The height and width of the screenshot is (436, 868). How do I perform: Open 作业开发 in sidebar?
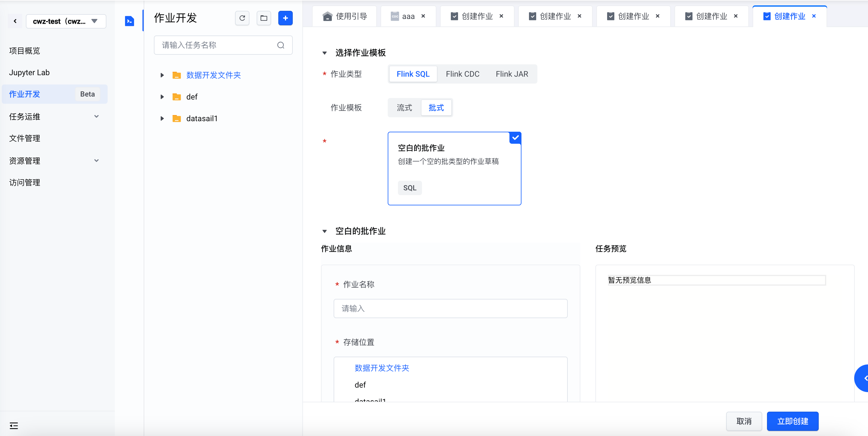55,94
